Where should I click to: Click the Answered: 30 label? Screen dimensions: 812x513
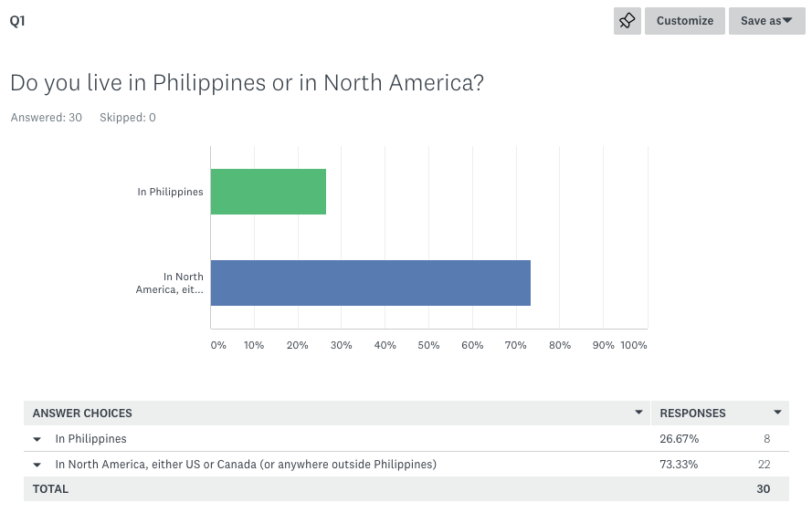click(46, 118)
